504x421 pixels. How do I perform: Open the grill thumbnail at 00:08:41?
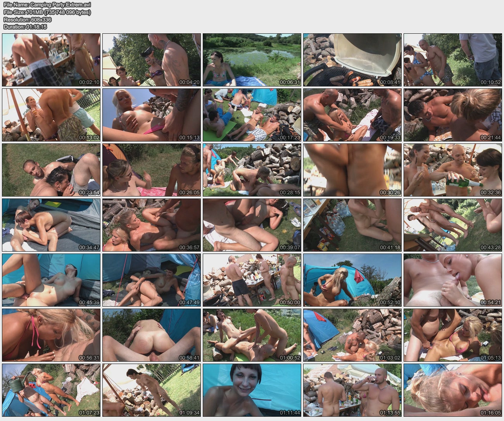coord(352,60)
